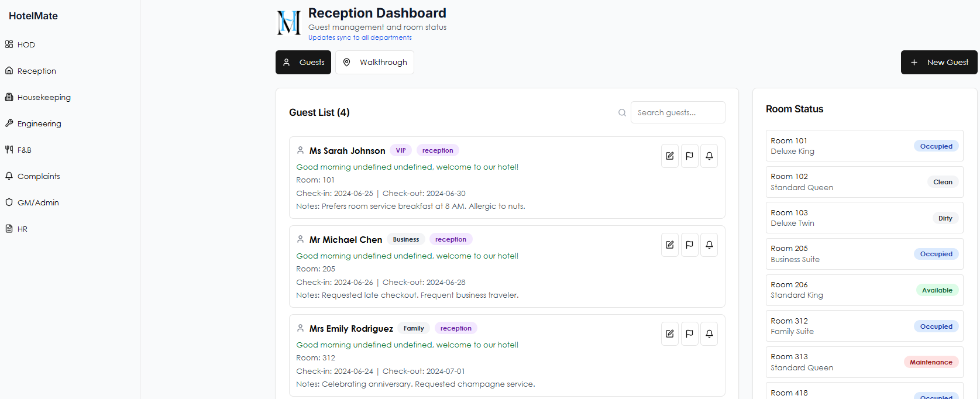Open Complaints section
The image size is (980, 399).
[33, 176]
